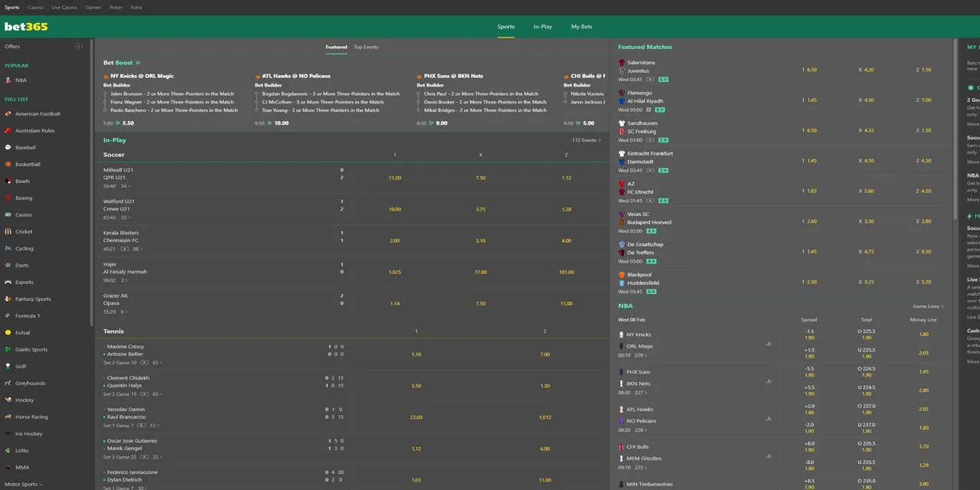The width and height of the screenshot is (980, 490).
Task: Expand Watford U21 match markets count 33
Action: click(x=126, y=217)
